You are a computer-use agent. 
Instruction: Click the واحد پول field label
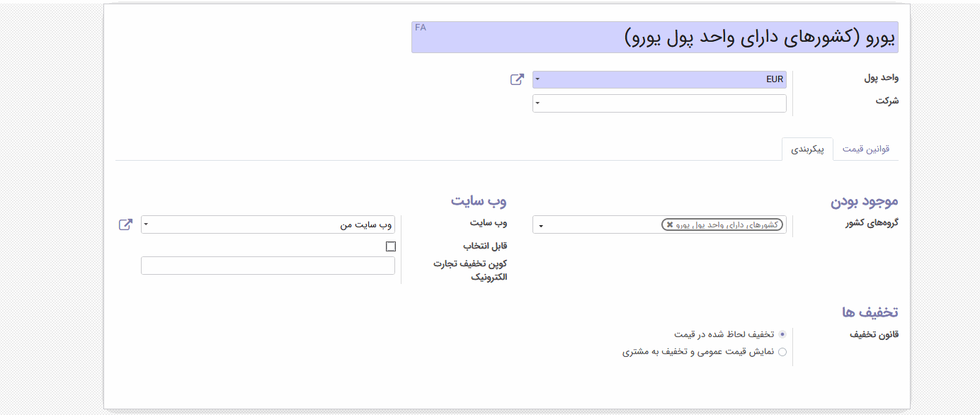coord(881,78)
